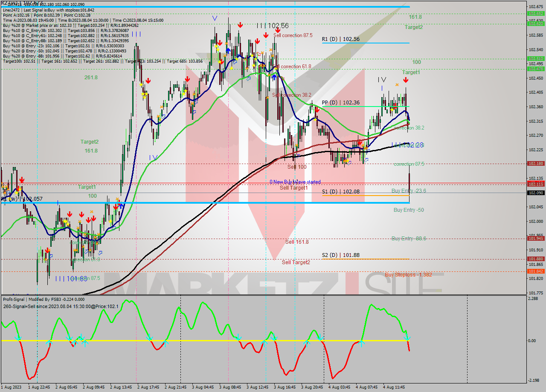
Task: Click the '| | | 101.86' wave label
Action: coord(71,278)
